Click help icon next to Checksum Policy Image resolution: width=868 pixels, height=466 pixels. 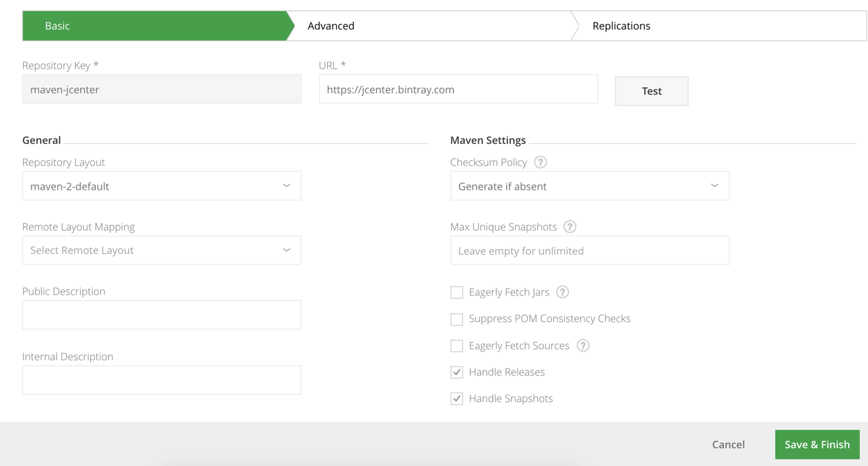tap(540, 162)
